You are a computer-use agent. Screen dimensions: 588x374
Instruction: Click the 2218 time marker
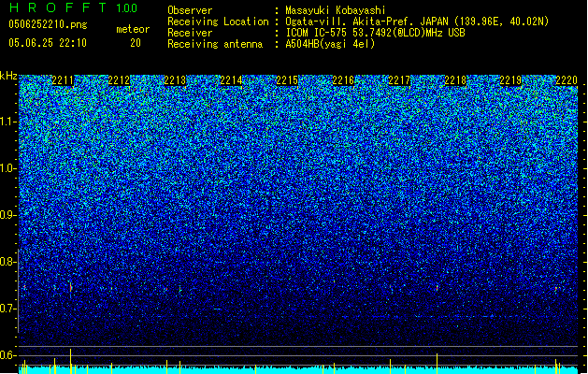point(455,80)
